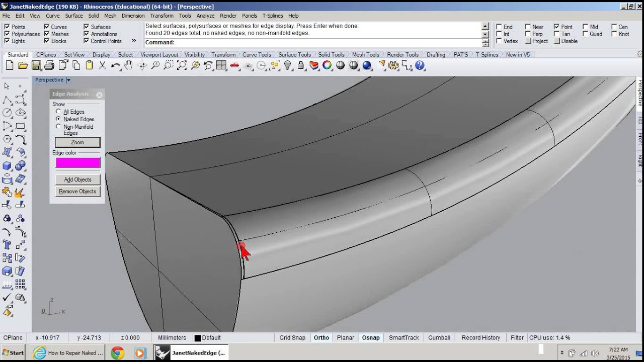Enable the Mid osnap checkbox
Image resolution: width=644 pixels, height=362 pixels.
coord(586,27)
